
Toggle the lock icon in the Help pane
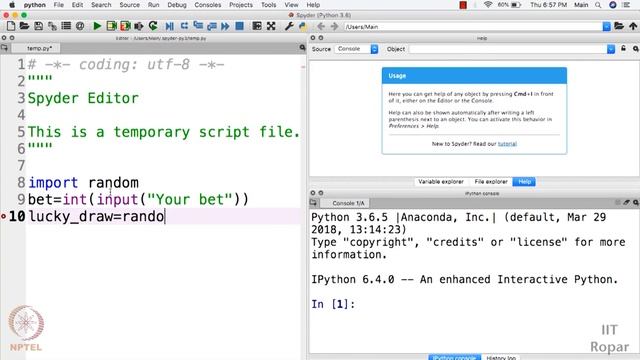pos(623,49)
